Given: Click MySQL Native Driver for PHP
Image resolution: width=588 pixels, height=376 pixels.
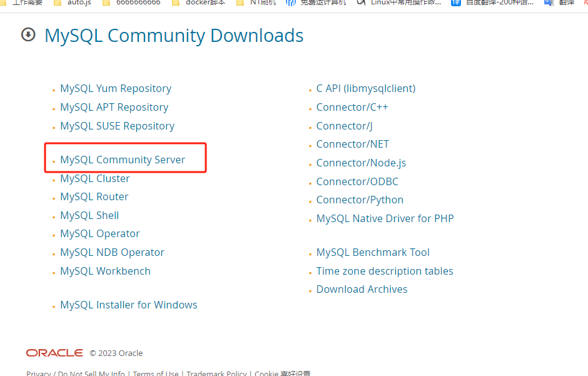Looking at the screenshot, I should (x=385, y=218).
